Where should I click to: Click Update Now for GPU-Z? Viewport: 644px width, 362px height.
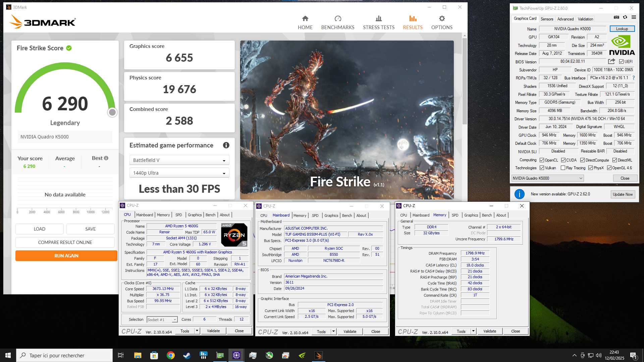click(623, 194)
